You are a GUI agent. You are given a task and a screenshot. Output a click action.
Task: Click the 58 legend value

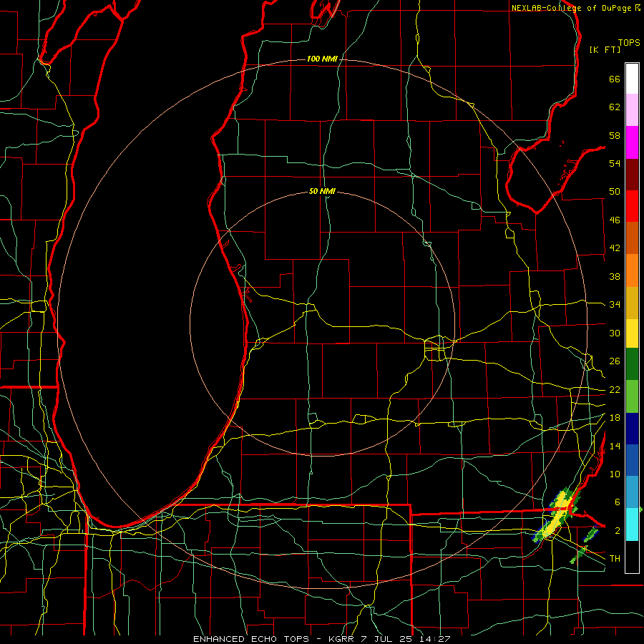point(615,135)
